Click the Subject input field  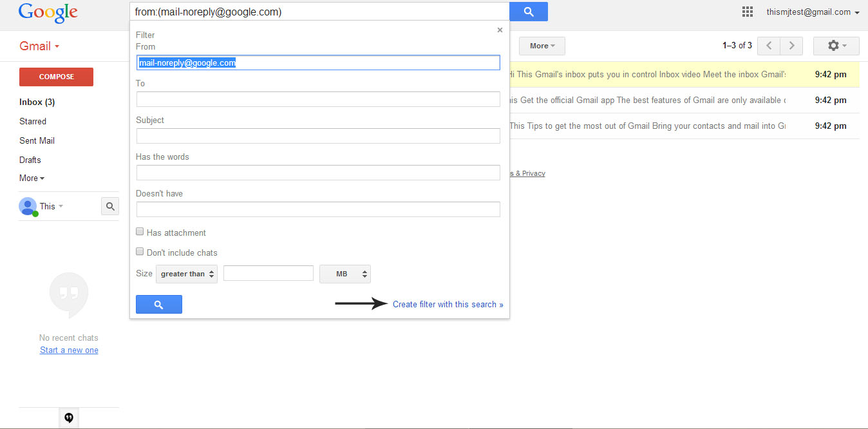pos(318,136)
